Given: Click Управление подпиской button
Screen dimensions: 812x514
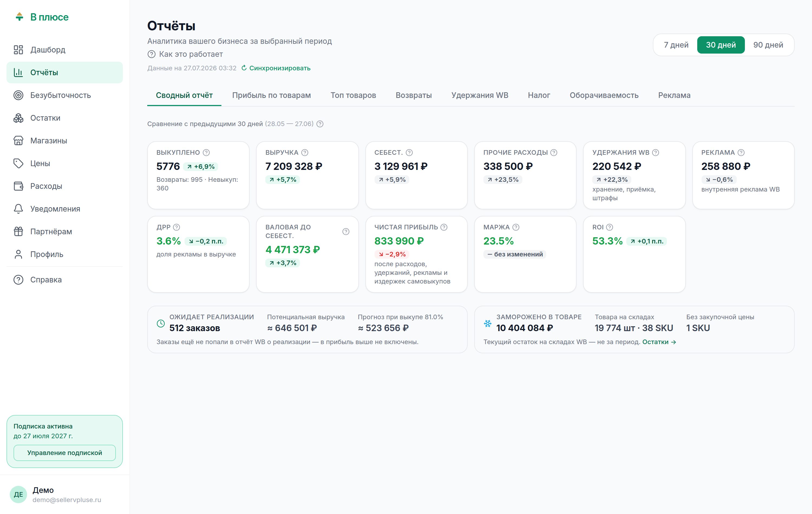Looking at the screenshot, I should tap(65, 453).
